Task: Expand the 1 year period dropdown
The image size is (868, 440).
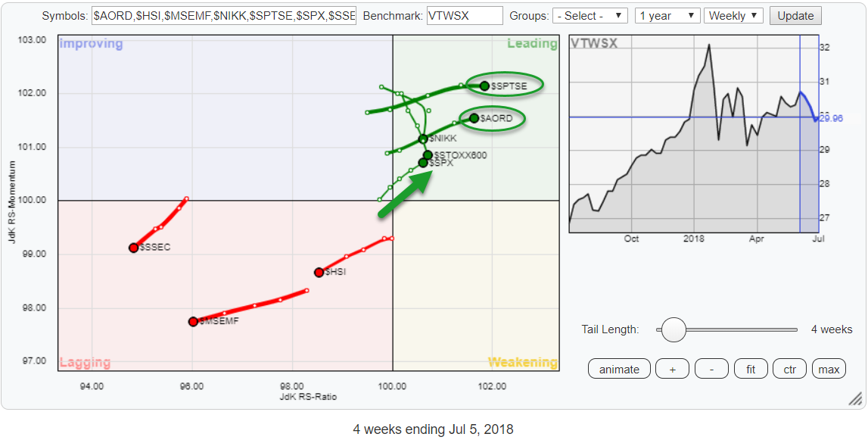Action: click(668, 15)
